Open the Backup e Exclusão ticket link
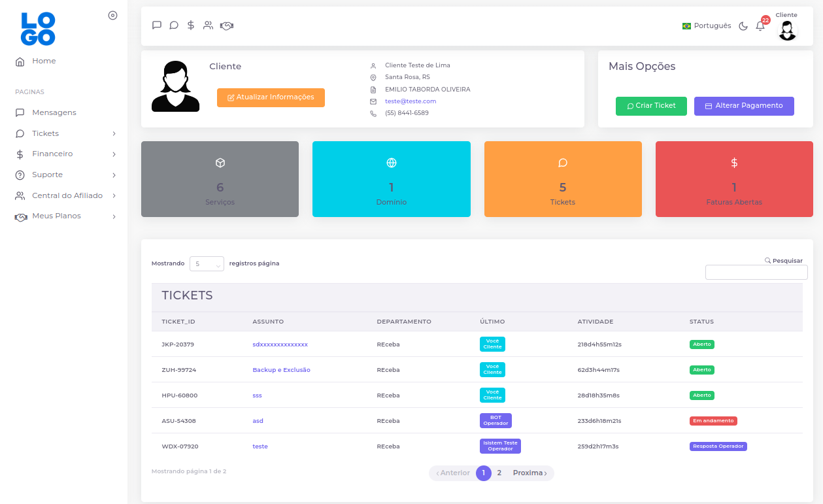823x504 pixels. 281,370
